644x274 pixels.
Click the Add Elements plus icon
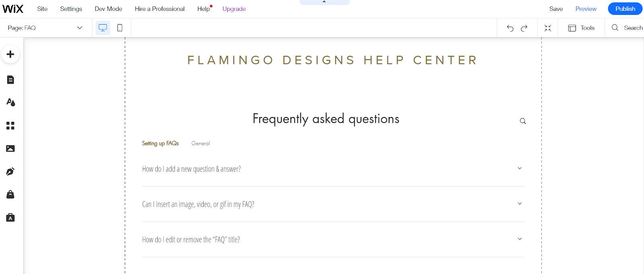tap(10, 54)
